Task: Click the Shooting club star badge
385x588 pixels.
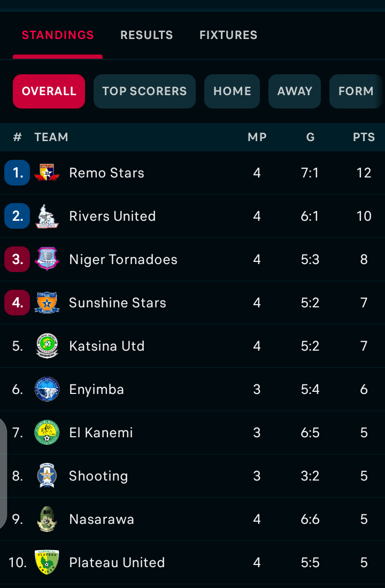Action: point(47,476)
